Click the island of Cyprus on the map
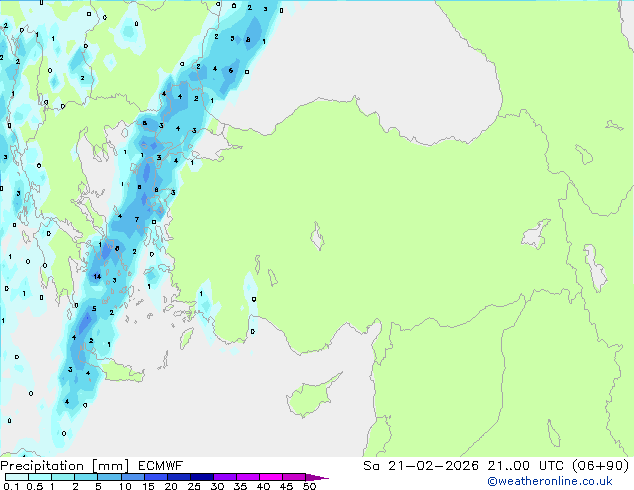This screenshot has width=634, height=490. click(313, 395)
